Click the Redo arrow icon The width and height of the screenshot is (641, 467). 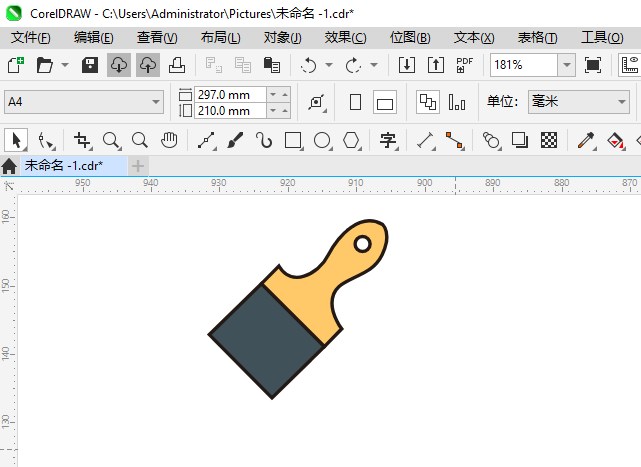[354, 65]
